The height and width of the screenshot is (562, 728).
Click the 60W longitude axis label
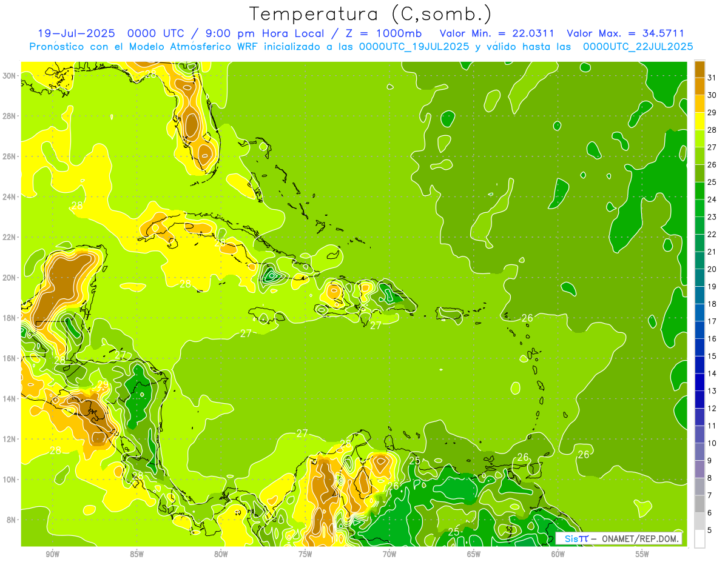(558, 554)
